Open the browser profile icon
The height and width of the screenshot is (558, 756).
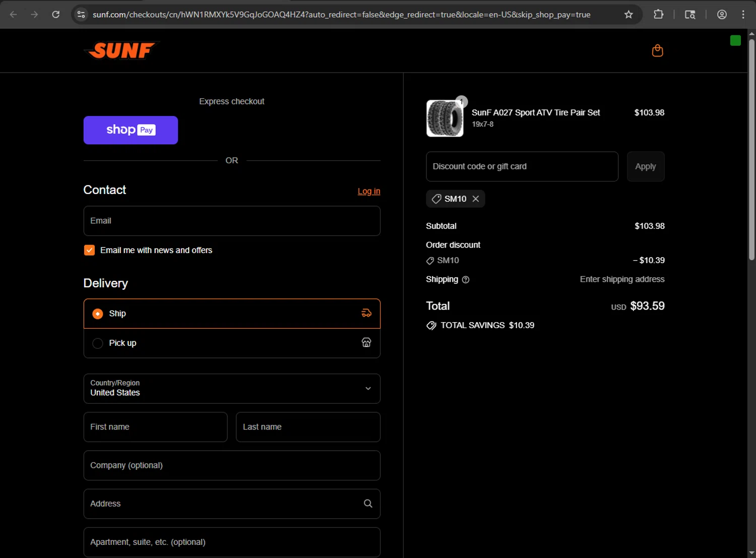pyautogui.click(x=722, y=15)
